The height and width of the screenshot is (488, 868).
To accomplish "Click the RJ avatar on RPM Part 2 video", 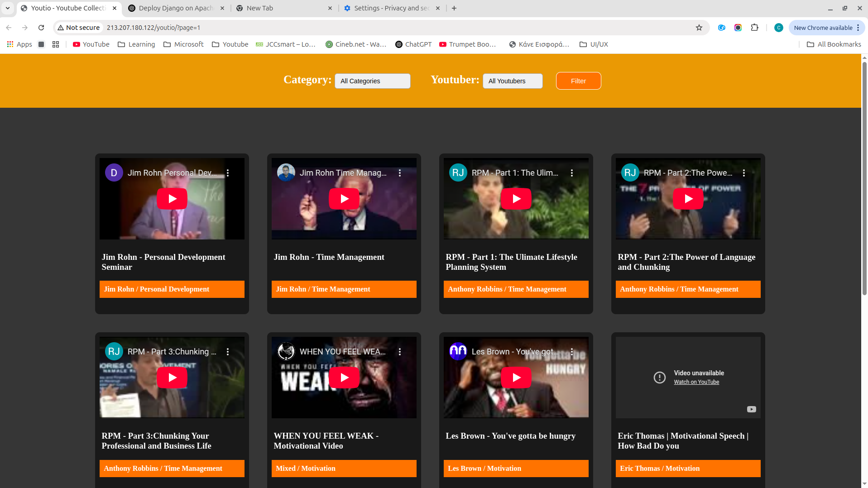I will click(x=630, y=172).
